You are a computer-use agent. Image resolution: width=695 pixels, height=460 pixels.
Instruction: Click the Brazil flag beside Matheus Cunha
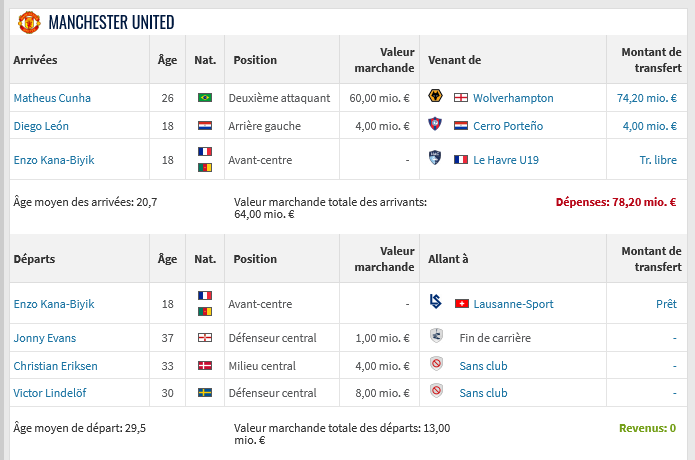(x=205, y=97)
